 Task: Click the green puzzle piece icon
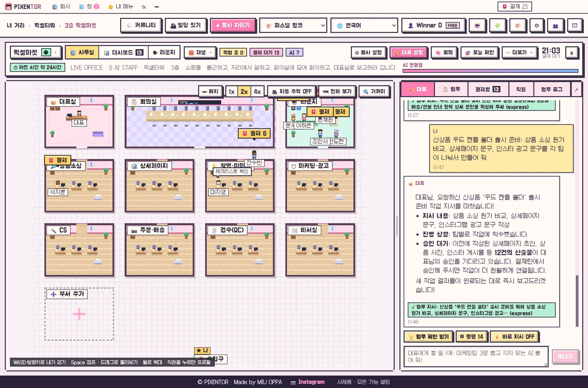tap(497, 26)
